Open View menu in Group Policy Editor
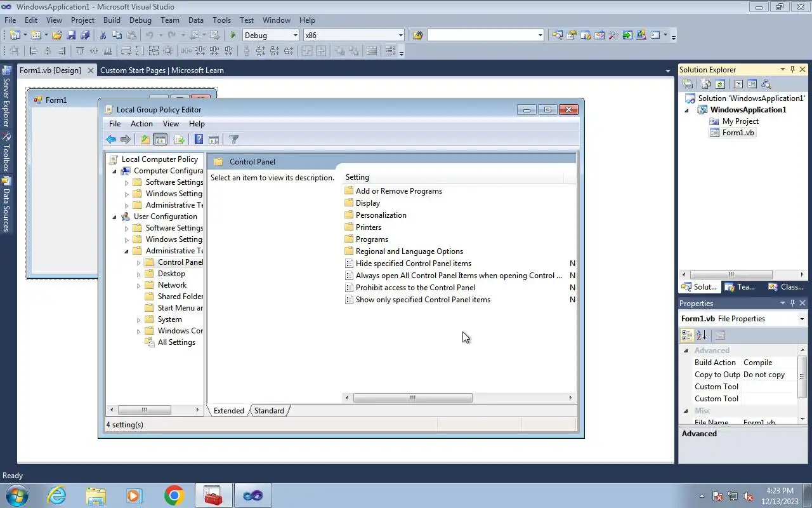The image size is (812, 508). [171, 124]
